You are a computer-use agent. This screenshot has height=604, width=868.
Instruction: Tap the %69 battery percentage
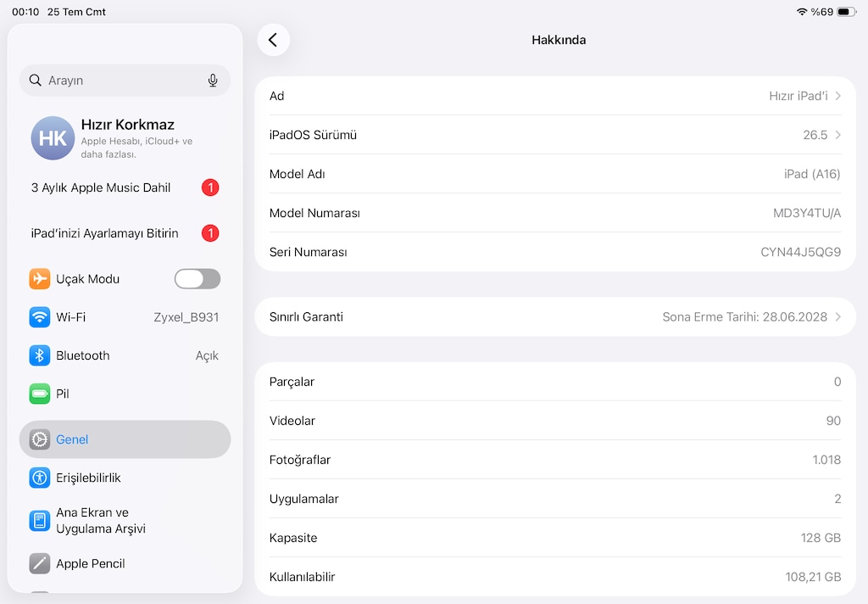pos(822,12)
